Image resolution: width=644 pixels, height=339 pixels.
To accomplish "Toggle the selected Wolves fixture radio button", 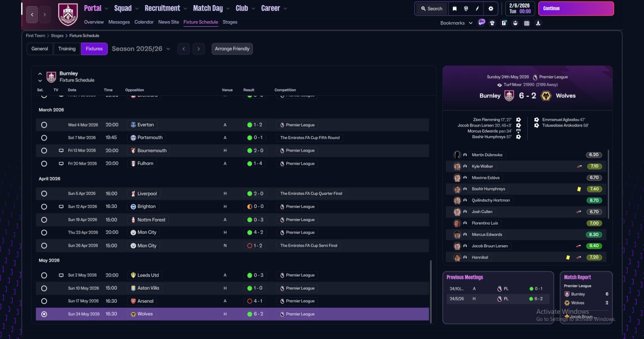I will pos(44,314).
